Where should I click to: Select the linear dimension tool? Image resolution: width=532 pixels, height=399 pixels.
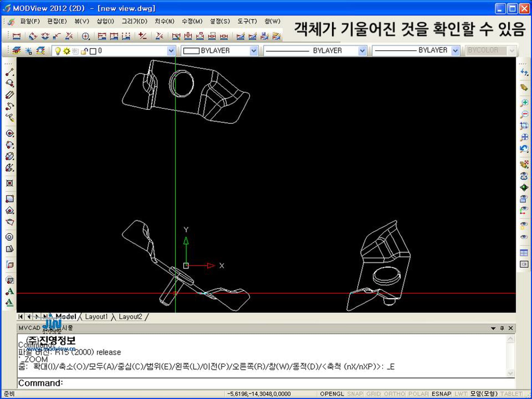(16, 36)
